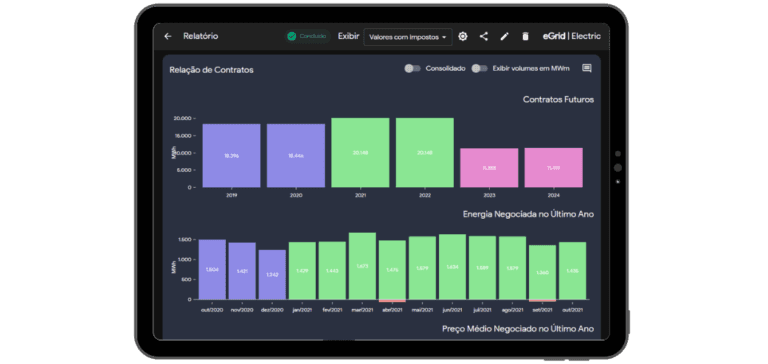This screenshot has height=364, width=768.
Task: Select the 2022 green contract bar
Action: 425,152
